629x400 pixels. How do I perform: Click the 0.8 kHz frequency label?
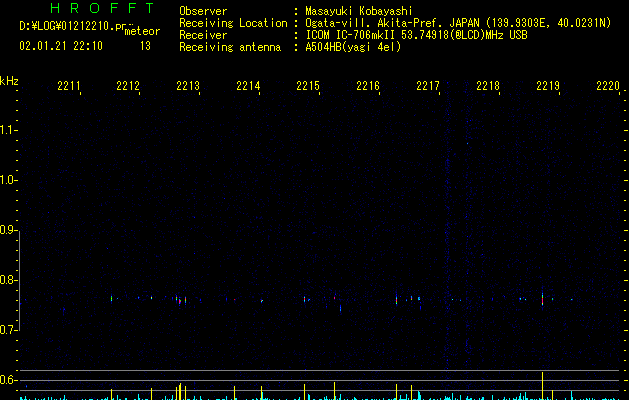pyautogui.click(x=8, y=280)
